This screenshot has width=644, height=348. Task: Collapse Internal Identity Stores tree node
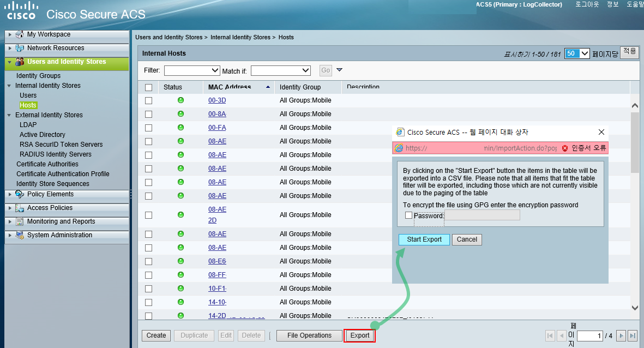[9, 86]
